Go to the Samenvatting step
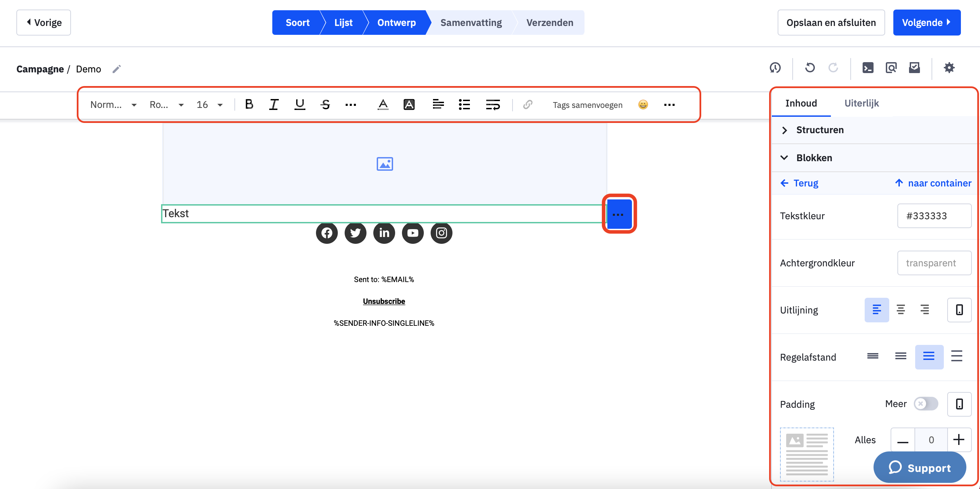The width and height of the screenshot is (980, 489). [x=471, y=23]
